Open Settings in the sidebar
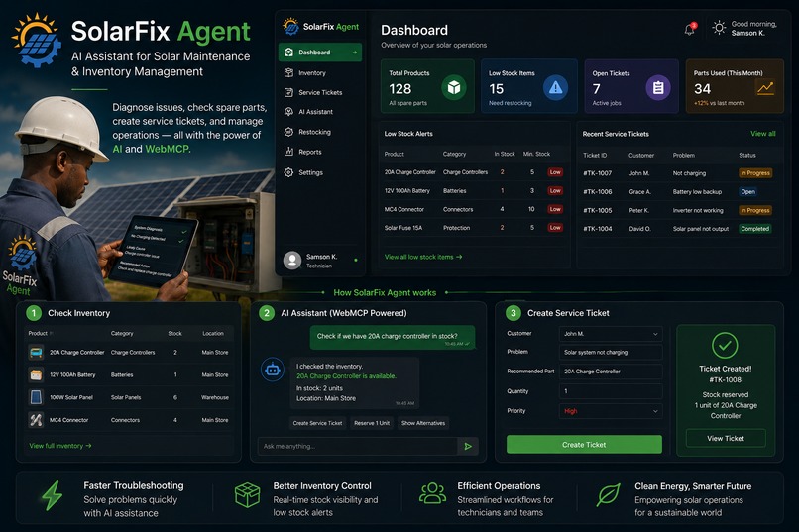 pyautogui.click(x=319, y=172)
